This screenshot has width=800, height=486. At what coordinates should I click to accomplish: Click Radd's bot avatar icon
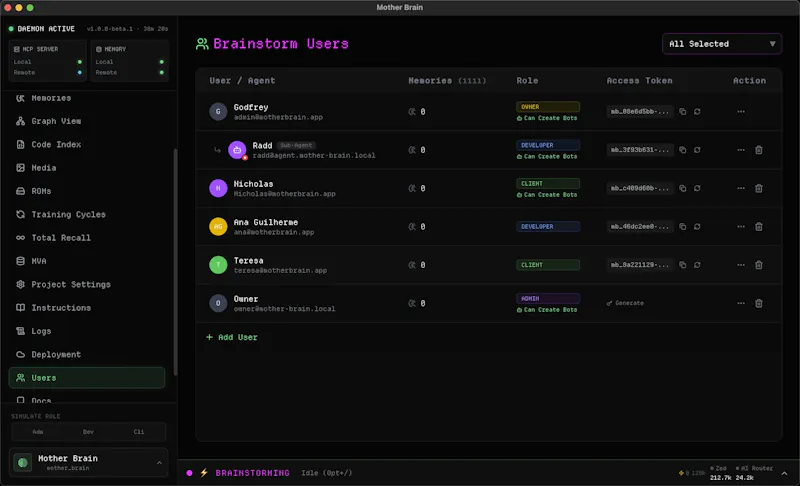pyautogui.click(x=237, y=150)
